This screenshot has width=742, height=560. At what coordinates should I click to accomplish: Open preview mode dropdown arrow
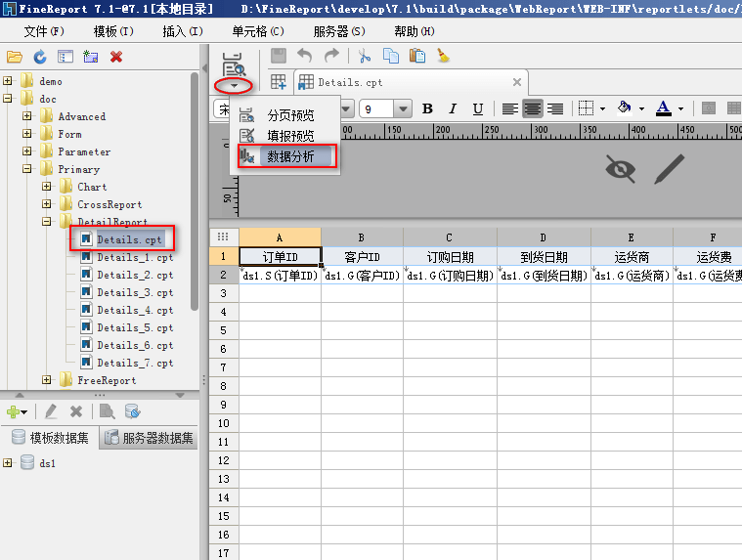[234, 86]
